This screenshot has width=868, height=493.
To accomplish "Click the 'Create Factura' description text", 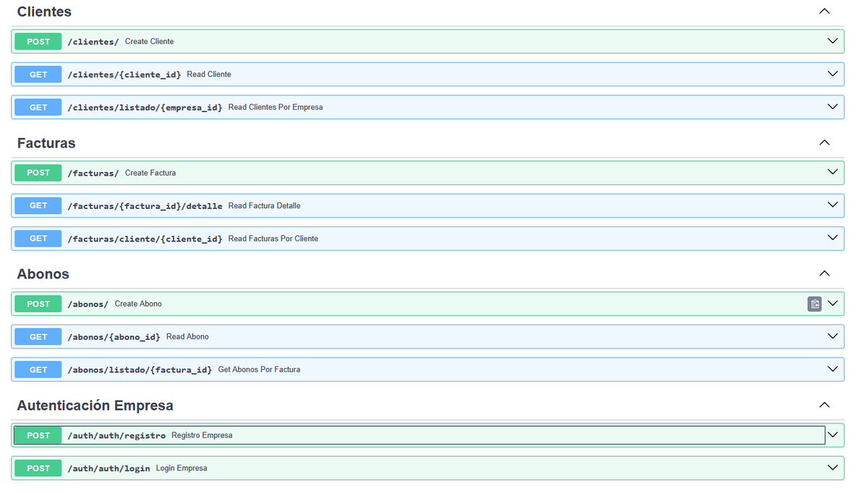I will (150, 173).
